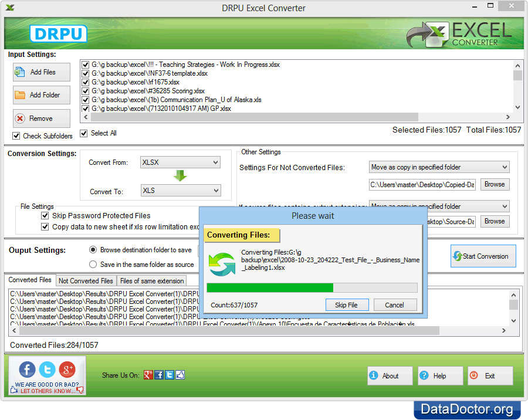Toggle the Check Subfolders checkbox
528x420 pixels.
click(x=16, y=136)
